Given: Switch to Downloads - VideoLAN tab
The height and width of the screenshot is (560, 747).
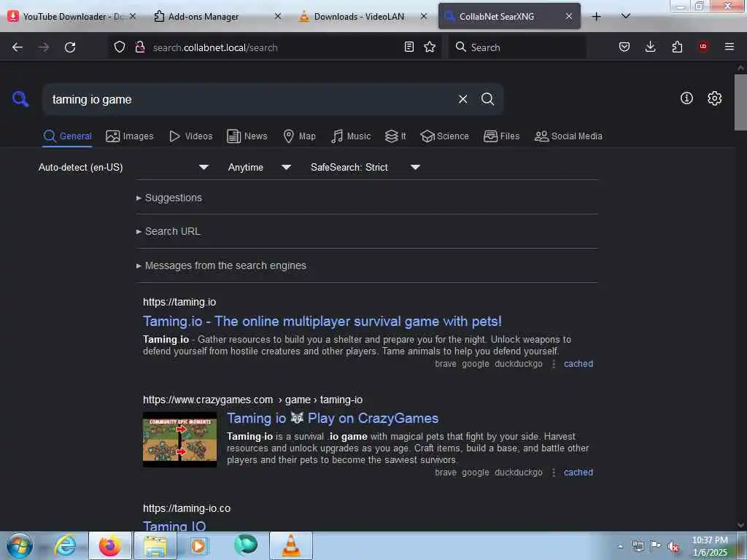Looking at the screenshot, I should (x=359, y=17).
